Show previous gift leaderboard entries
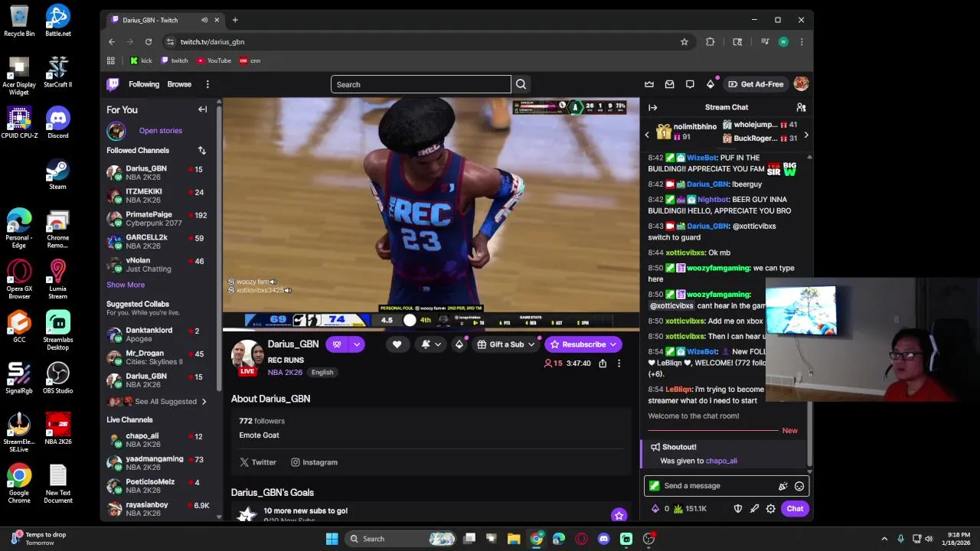This screenshot has height=551, width=980. tap(647, 135)
